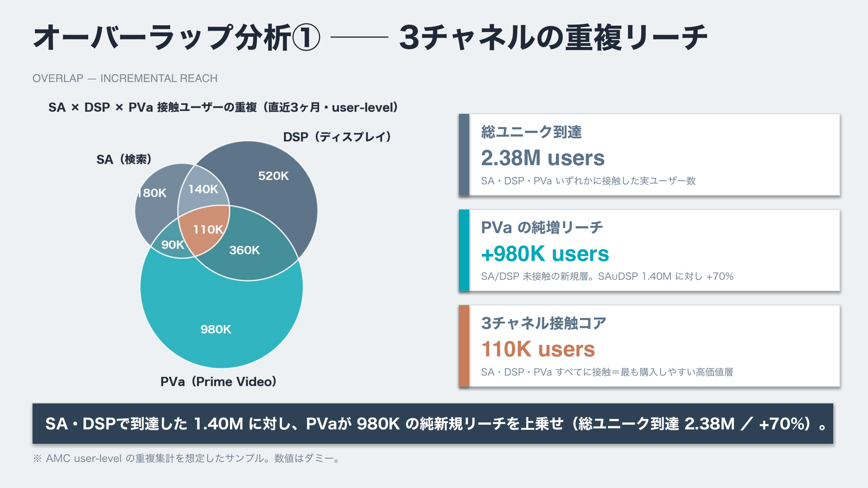Select the 980K value in PVa circle
868x488 pixels.
point(216,329)
